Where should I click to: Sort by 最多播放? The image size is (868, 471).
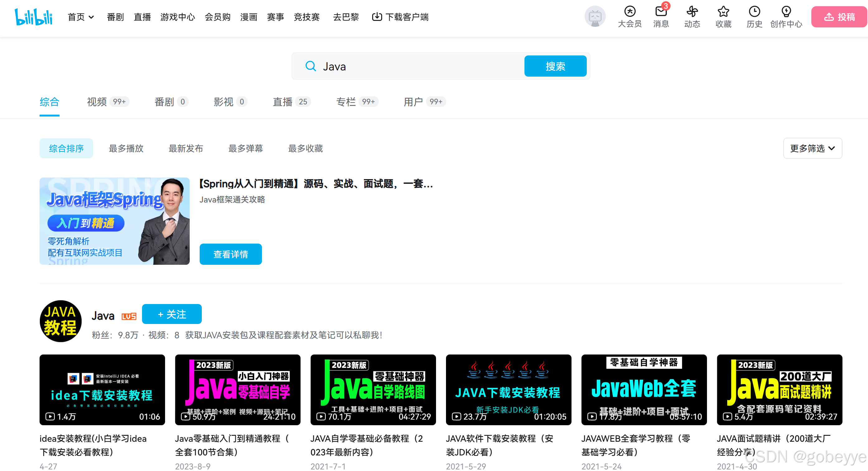126,148
